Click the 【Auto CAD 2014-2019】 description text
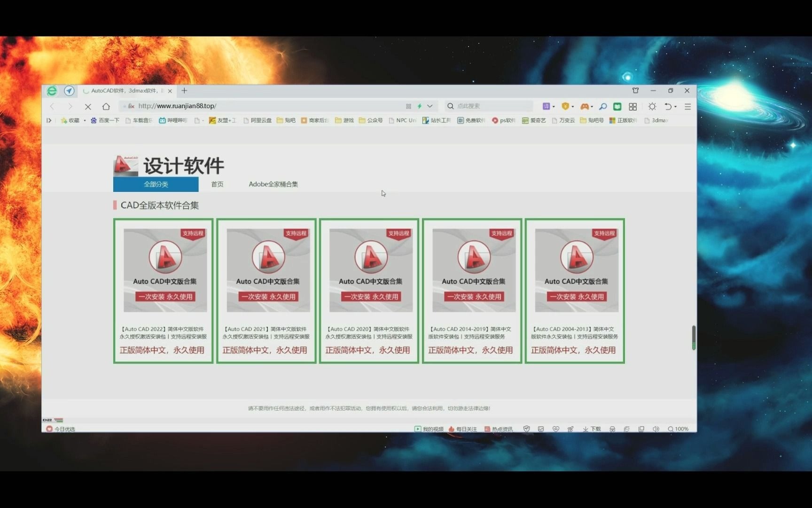 (x=470, y=333)
